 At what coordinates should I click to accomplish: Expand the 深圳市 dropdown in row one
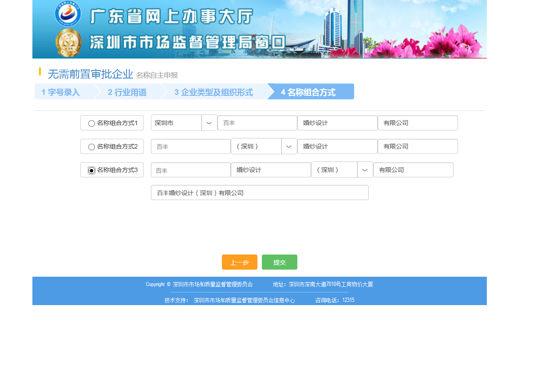pyautogui.click(x=209, y=123)
